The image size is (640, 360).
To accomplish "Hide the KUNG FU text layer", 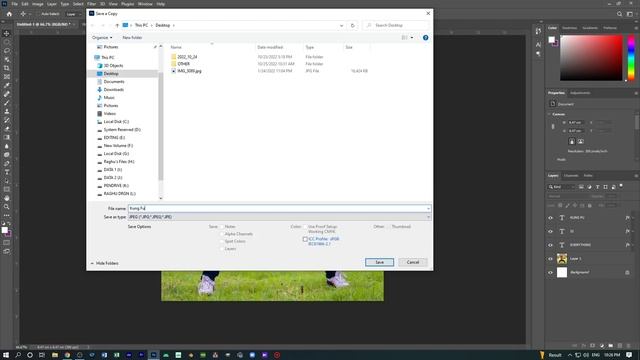I will (550, 218).
